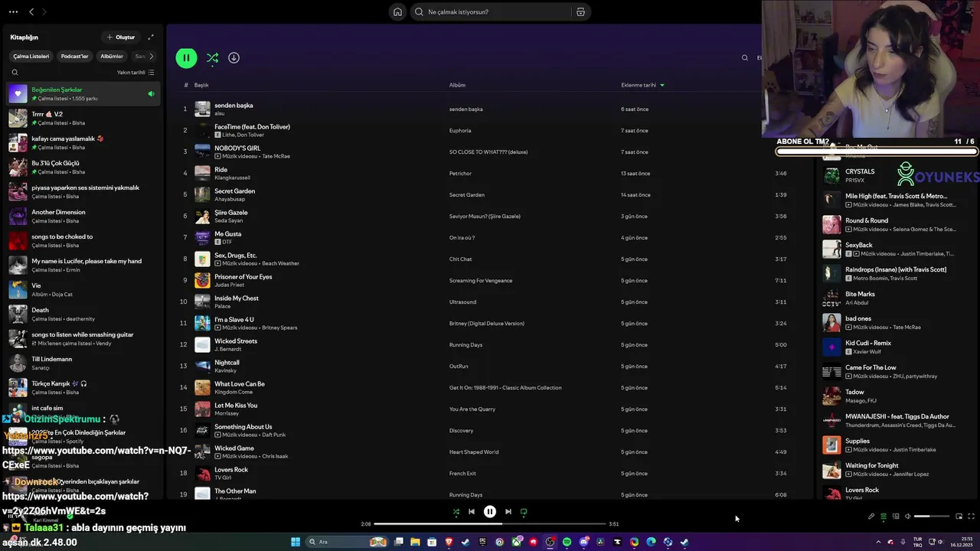Mute the volume speaker icon

coord(908,516)
